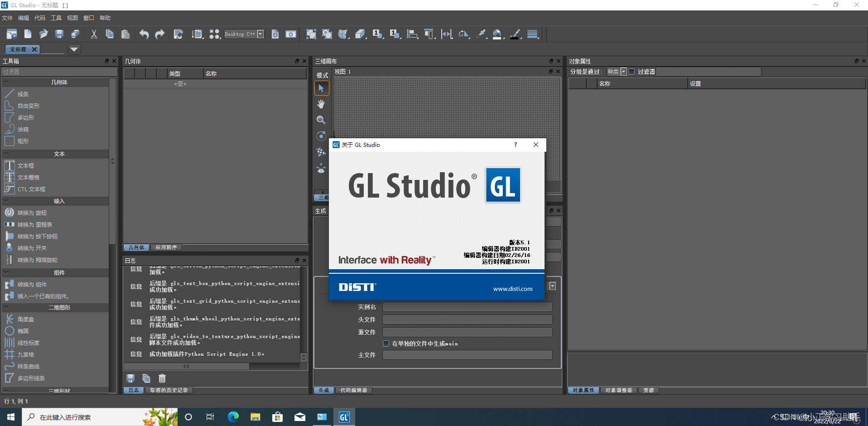Click the eyedropper tool in the toolbar
868x426 pixels.
click(x=481, y=34)
